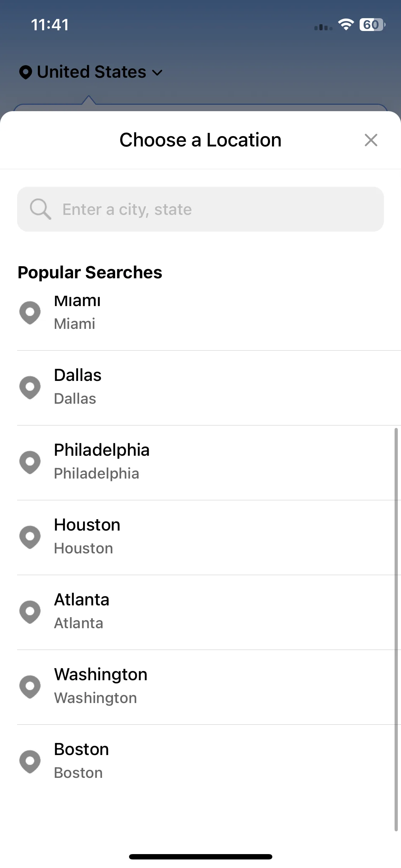This screenshot has width=401, height=868.
Task: Tap the pin icon beside Philadelphia
Action: 30,462
